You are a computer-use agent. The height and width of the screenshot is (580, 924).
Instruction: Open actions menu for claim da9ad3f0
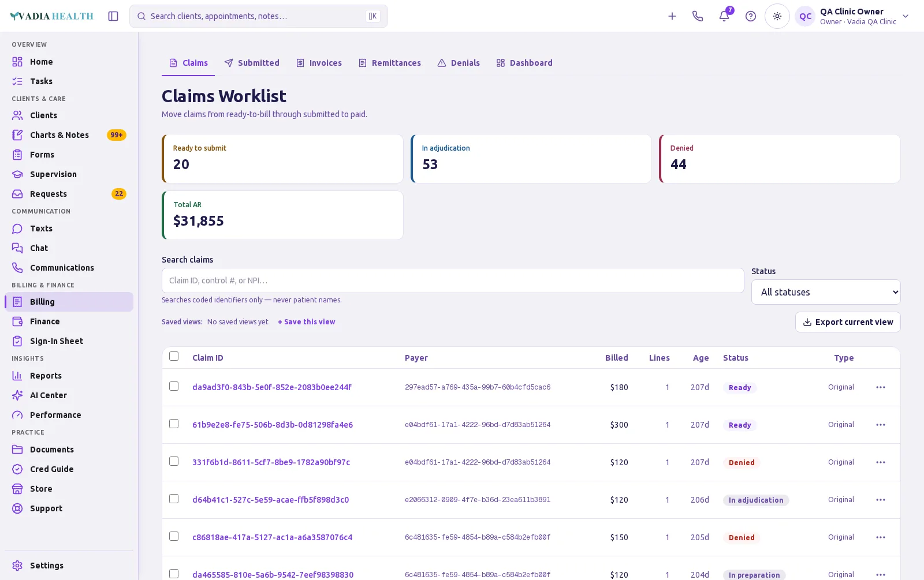[x=881, y=387]
